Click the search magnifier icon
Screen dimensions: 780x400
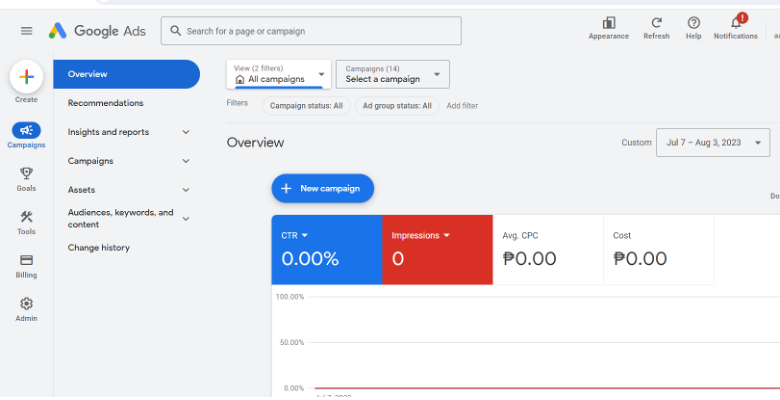point(176,31)
